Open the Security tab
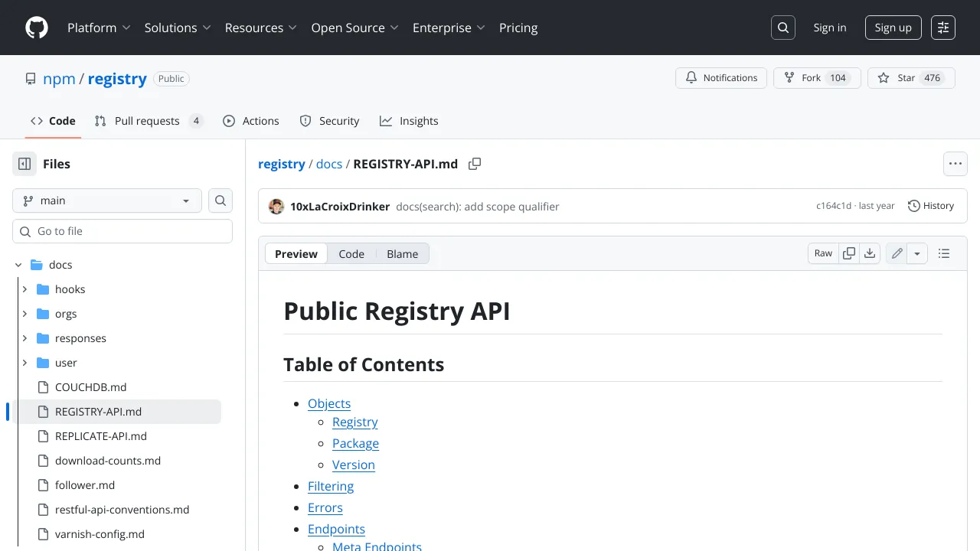The width and height of the screenshot is (980, 551). (329, 121)
